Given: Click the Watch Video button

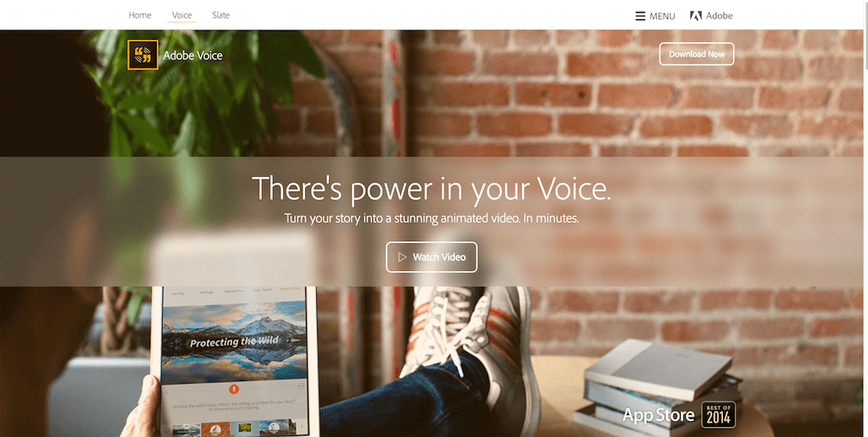Looking at the screenshot, I should (431, 257).
